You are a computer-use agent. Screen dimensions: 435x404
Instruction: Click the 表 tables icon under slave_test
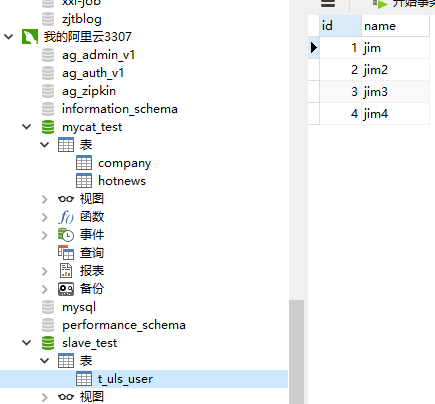click(x=66, y=361)
